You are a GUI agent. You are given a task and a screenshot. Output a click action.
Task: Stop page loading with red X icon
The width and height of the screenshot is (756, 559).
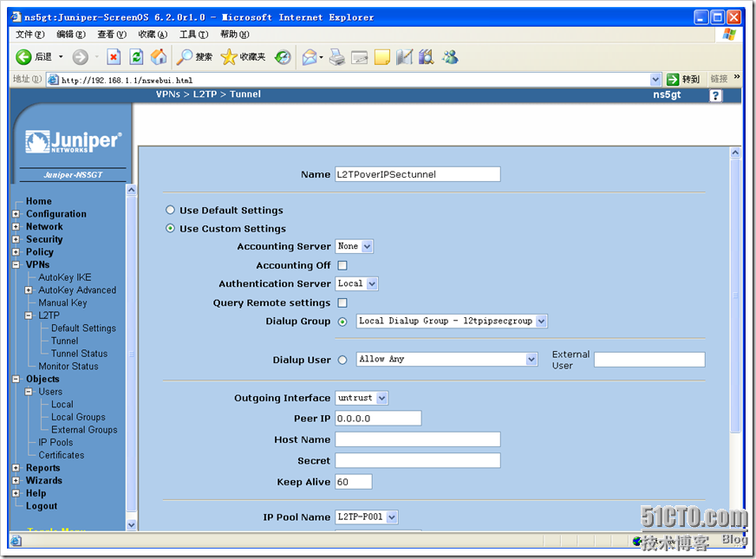[x=114, y=57]
